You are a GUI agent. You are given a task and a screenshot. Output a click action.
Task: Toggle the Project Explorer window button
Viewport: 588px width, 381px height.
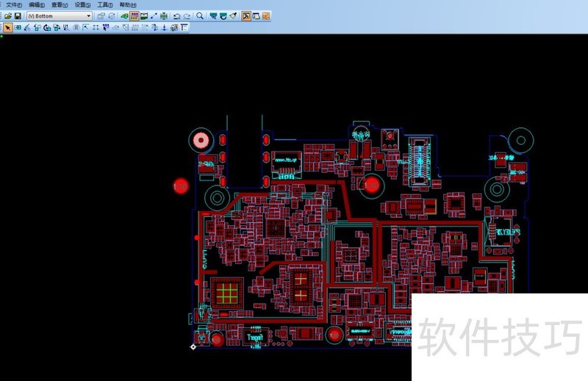pyautogui.click(x=256, y=16)
